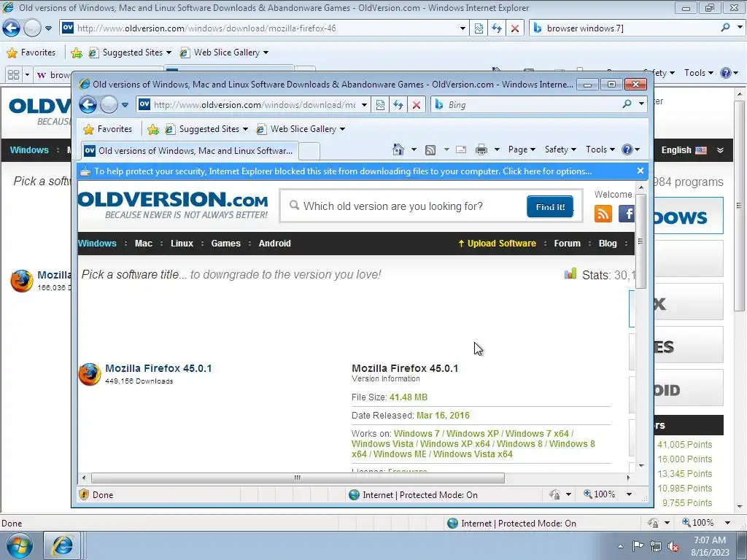Click search magnifier in background window

tap(726, 28)
